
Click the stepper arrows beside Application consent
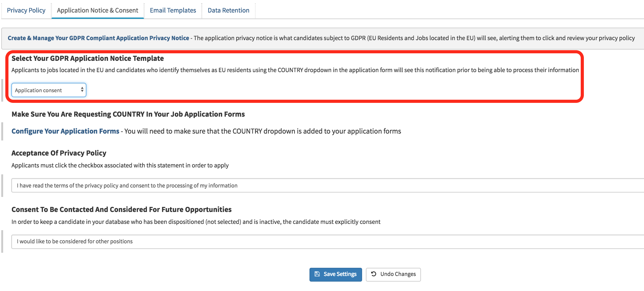82,90
